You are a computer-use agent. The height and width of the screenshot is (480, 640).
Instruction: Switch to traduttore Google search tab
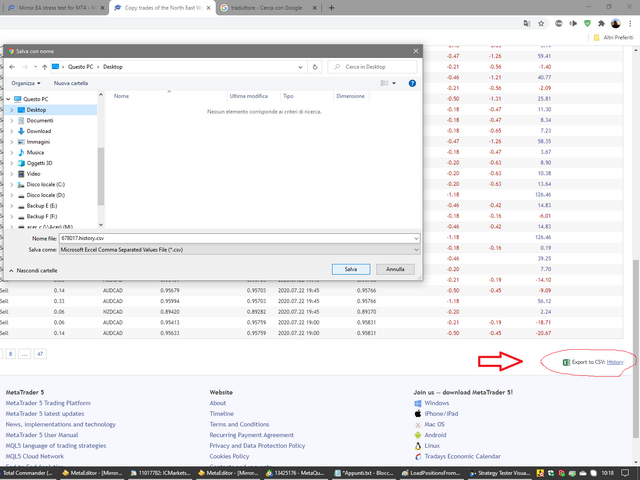[x=266, y=8]
